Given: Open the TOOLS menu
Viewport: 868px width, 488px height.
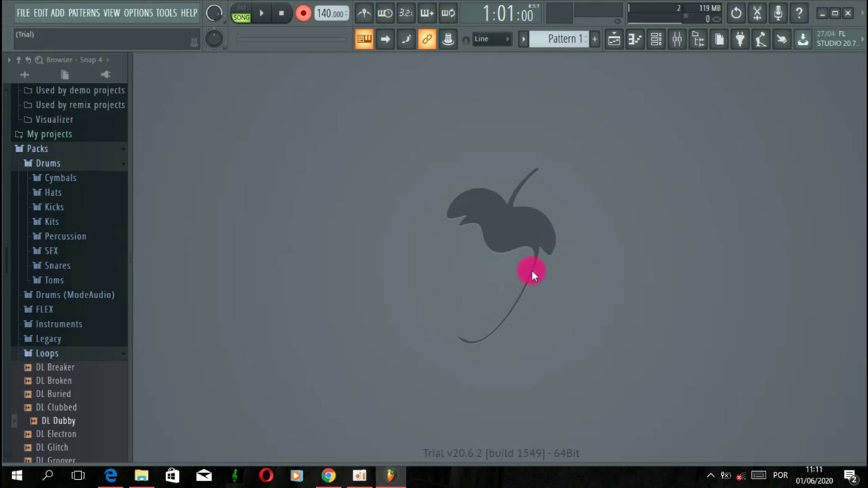Looking at the screenshot, I should tap(166, 13).
